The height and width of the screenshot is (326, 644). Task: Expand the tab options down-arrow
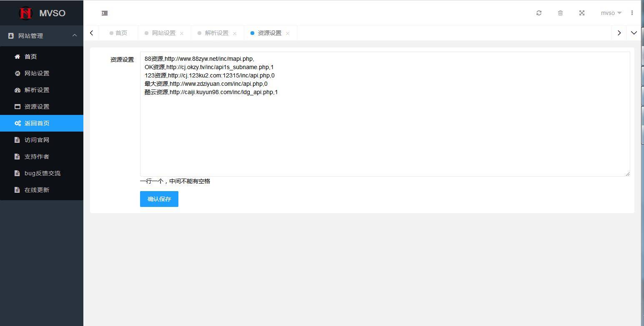(x=634, y=33)
